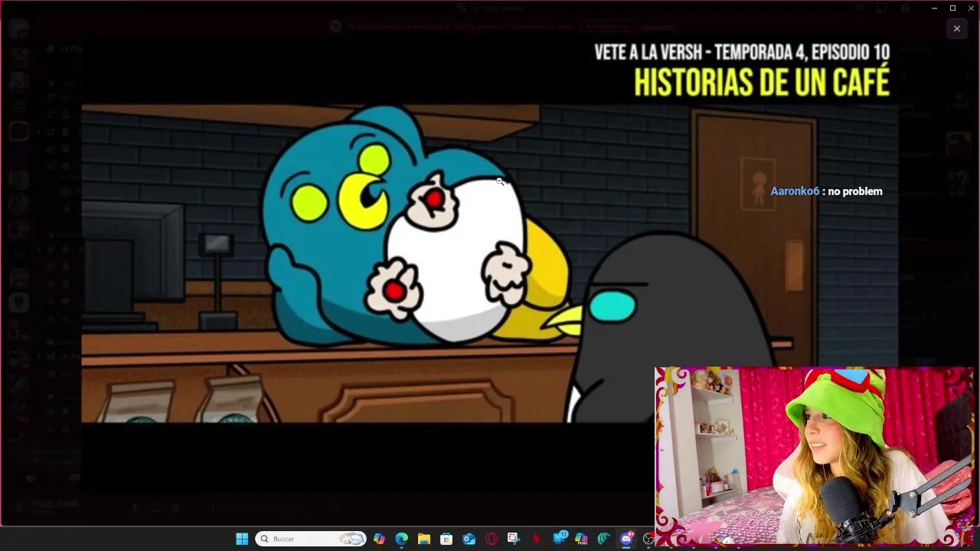Click the Aaronko6 username in chat

795,191
